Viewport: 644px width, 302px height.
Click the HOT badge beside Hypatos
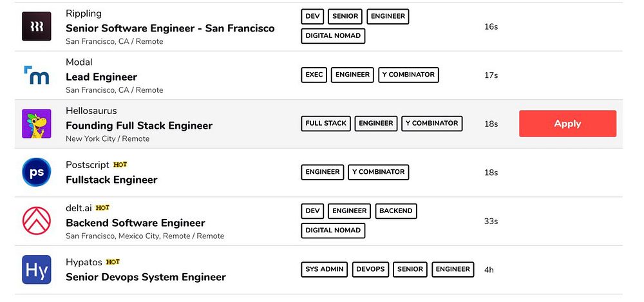(113, 262)
